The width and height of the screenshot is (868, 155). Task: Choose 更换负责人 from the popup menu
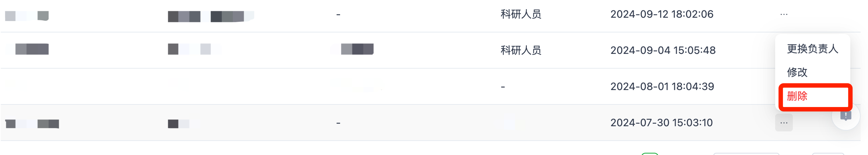[812, 49]
